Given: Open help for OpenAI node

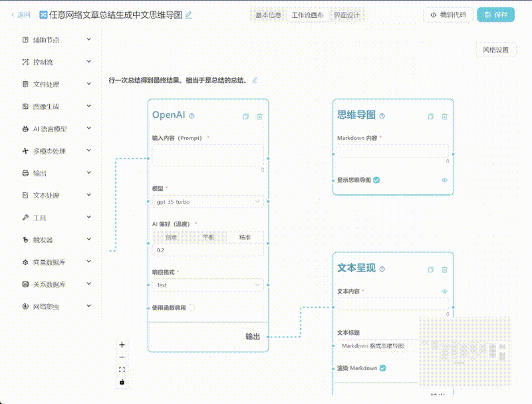Looking at the screenshot, I should (x=192, y=116).
